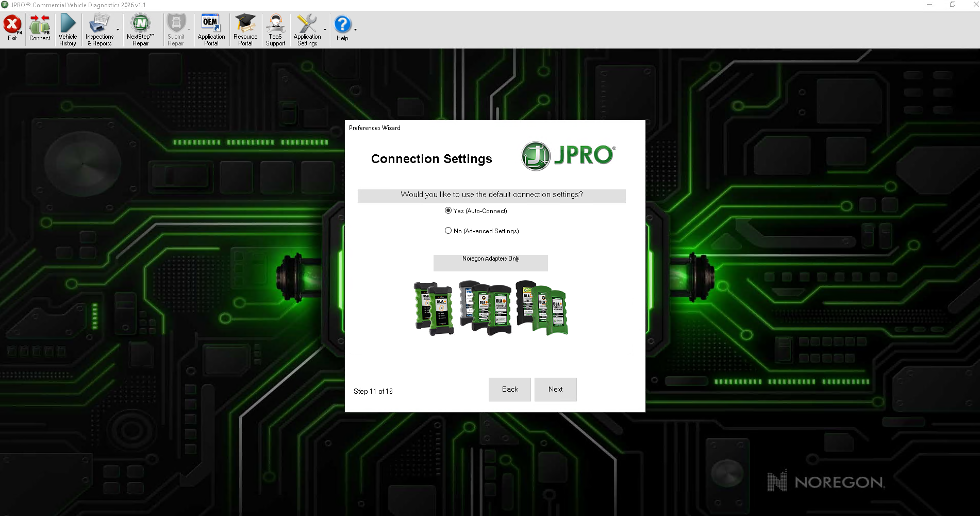Click the Connection Settings heading
980x516 pixels.
tap(431, 159)
